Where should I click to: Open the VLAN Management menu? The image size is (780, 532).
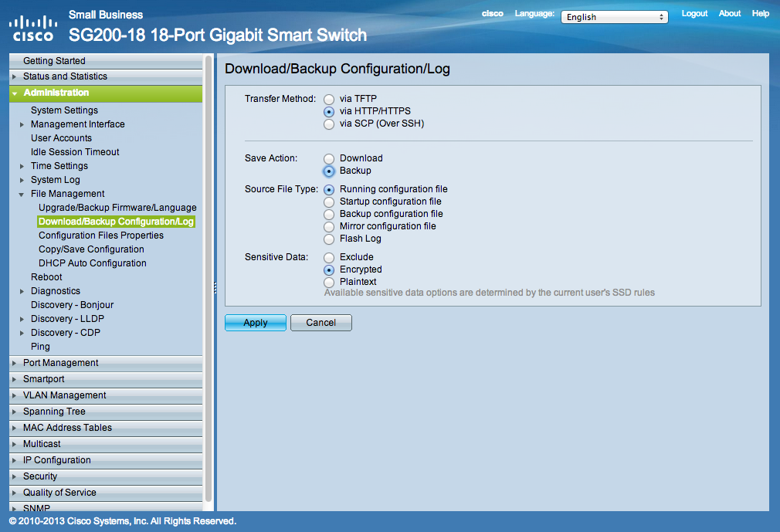106,395
